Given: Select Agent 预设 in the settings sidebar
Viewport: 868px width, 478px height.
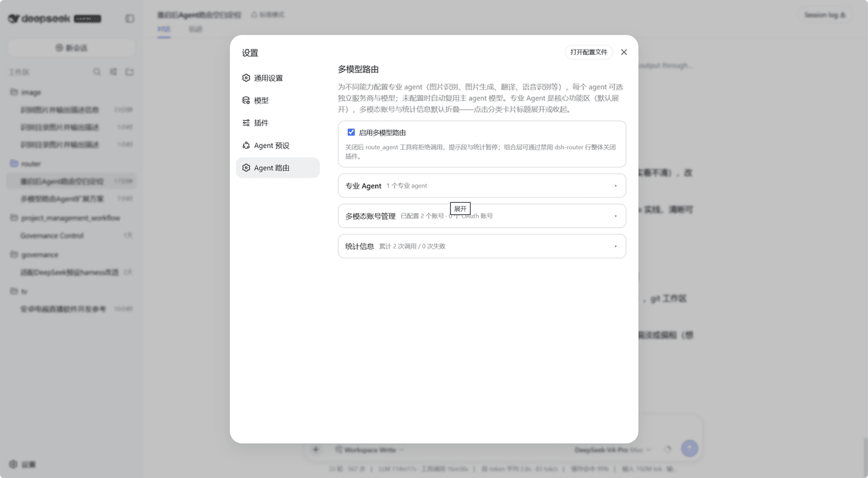Looking at the screenshot, I should pyautogui.click(x=277, y=145).
